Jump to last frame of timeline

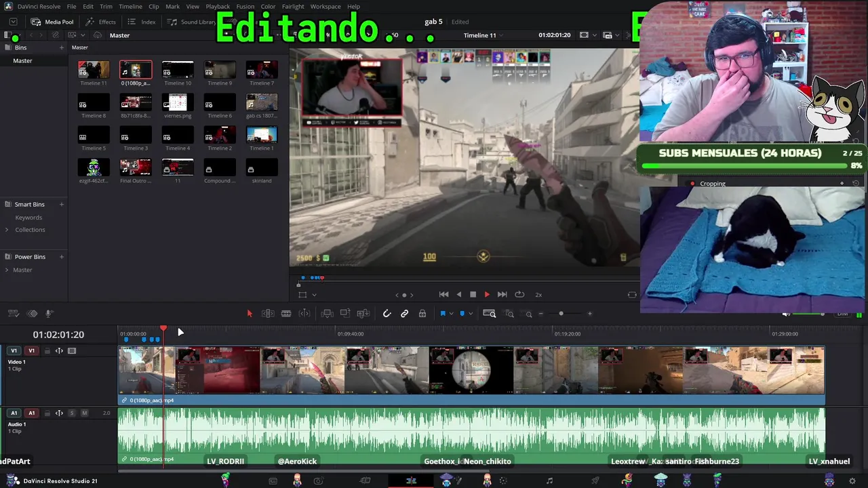[502, 294]
